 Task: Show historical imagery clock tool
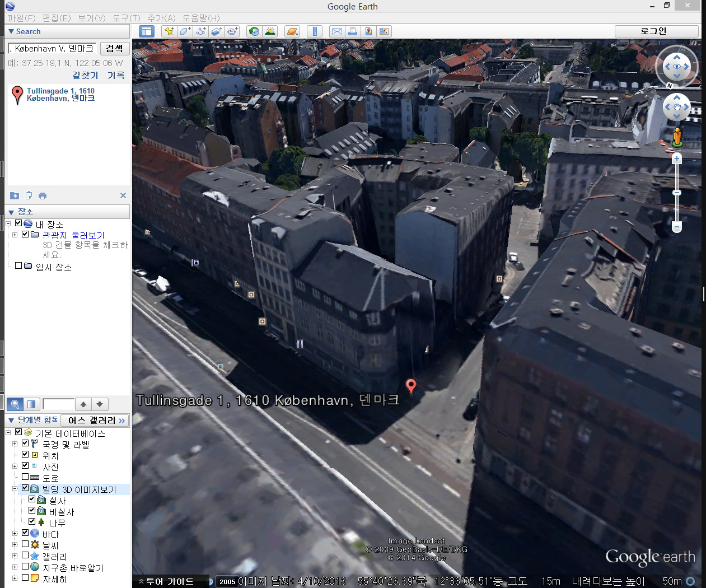pos(254,31)
